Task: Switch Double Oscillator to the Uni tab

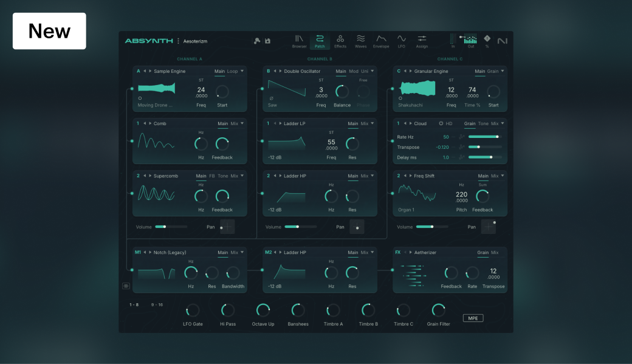Action: (365, 71)
